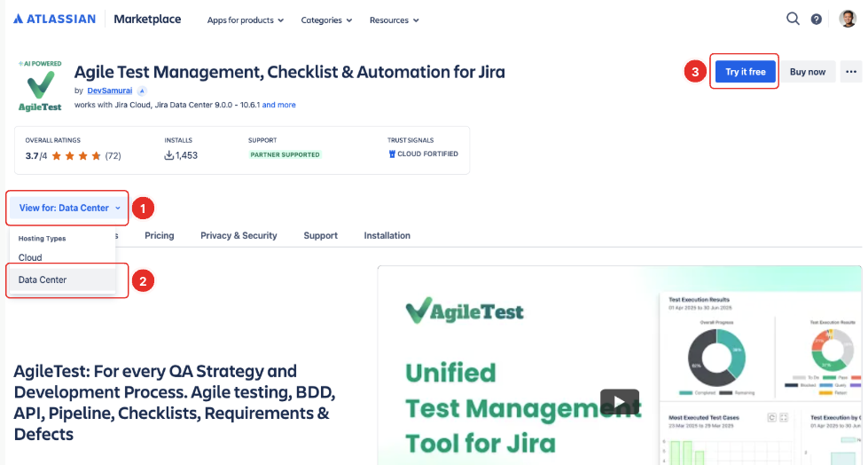Viewport: 868px width, 465px height.
Task: Click the search magnifier icon
Action: 793,19
